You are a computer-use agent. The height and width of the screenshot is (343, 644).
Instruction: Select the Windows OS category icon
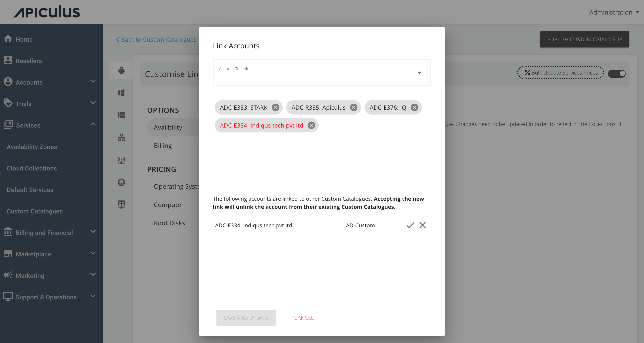coord(121,93)
